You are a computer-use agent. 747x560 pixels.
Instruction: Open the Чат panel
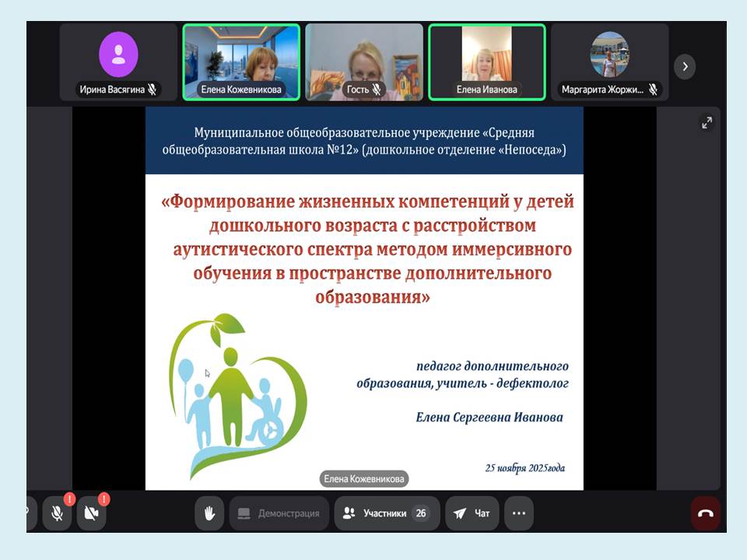[x=472, y=513]
